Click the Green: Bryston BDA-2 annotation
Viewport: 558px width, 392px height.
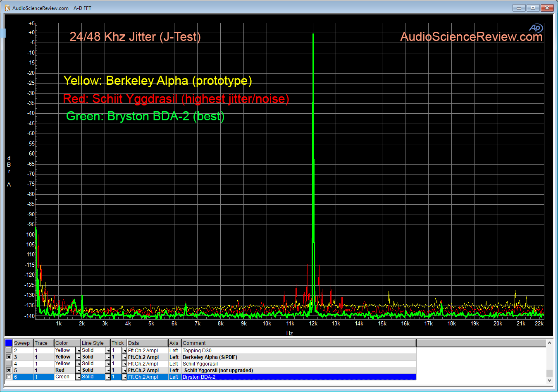click(x=145, y=116)
